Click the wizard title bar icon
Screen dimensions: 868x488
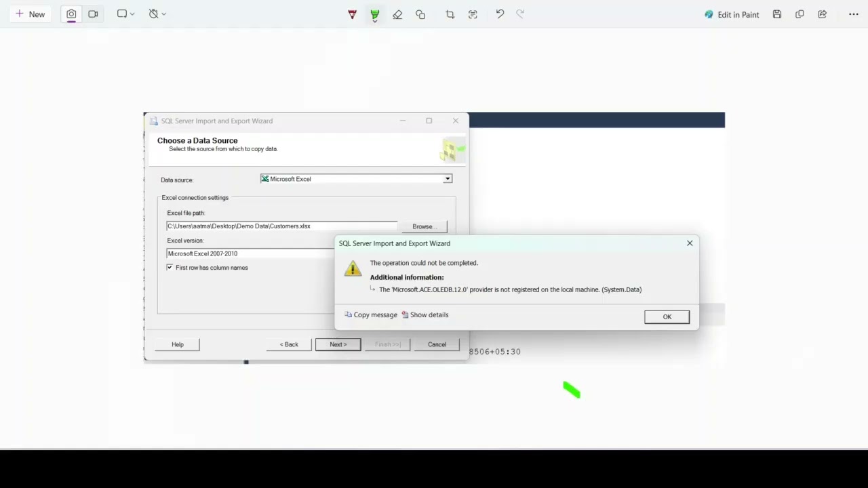[154, 121]
